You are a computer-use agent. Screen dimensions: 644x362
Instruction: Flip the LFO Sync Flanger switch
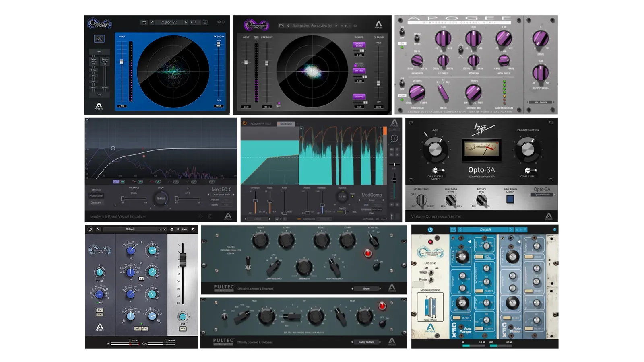point(431,273)
